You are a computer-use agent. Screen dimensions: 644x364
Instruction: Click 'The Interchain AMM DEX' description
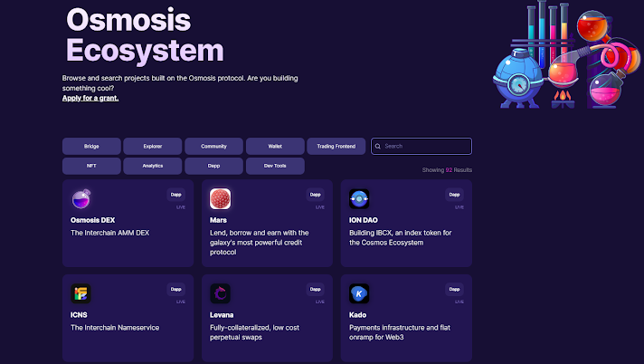[110, 233]
